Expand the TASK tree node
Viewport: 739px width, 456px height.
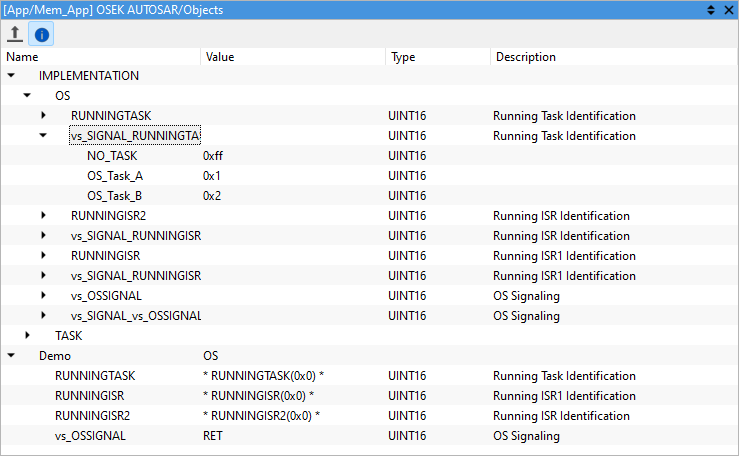pyautogui.click(x=27, y=335)
